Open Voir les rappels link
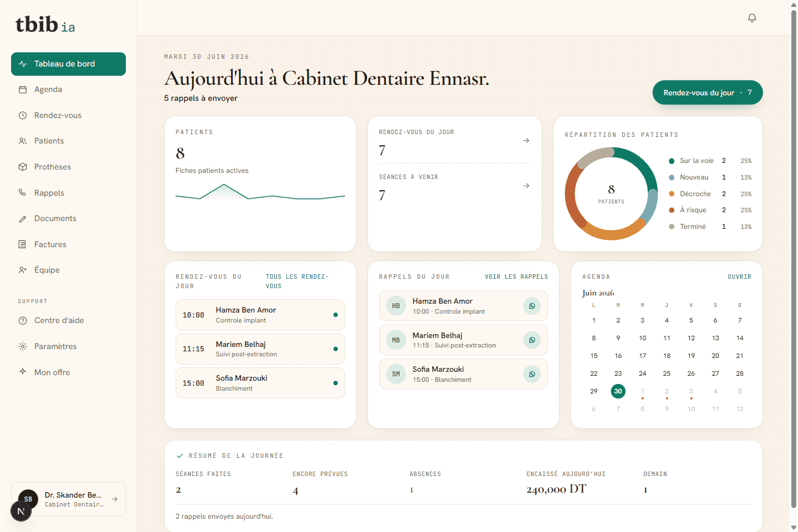This screenshot has height=532, width=798. coord(516,277)
